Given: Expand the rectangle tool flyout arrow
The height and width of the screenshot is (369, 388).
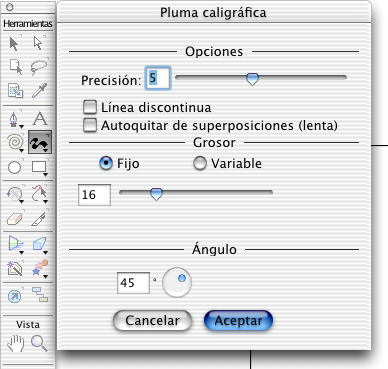Looking at the screenshot, I should 46,174.
